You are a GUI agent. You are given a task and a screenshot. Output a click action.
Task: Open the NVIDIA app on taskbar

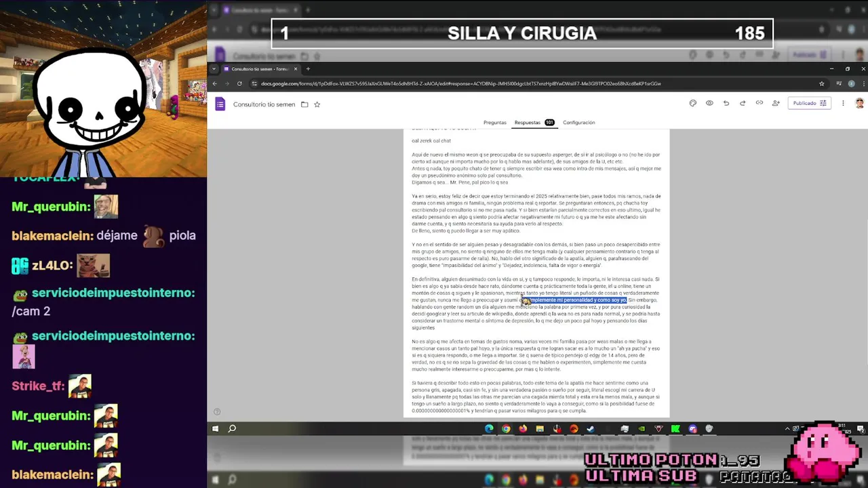[x=642, y=428]
